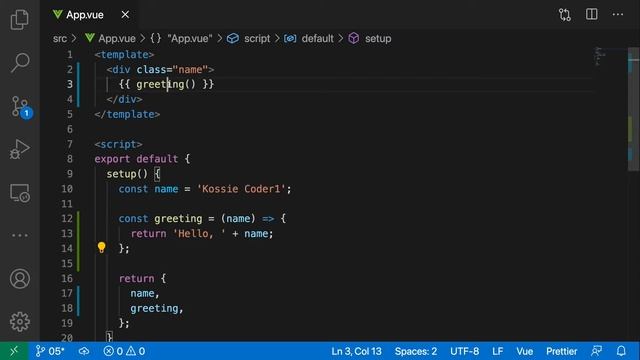Viewport: 640px width, 360px height.
Task: Open the Manage gear settings menu
Action: [20, 322]
